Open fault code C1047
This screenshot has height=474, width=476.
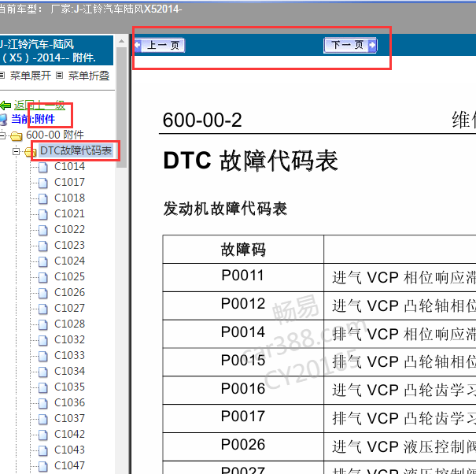click(69, 466)
